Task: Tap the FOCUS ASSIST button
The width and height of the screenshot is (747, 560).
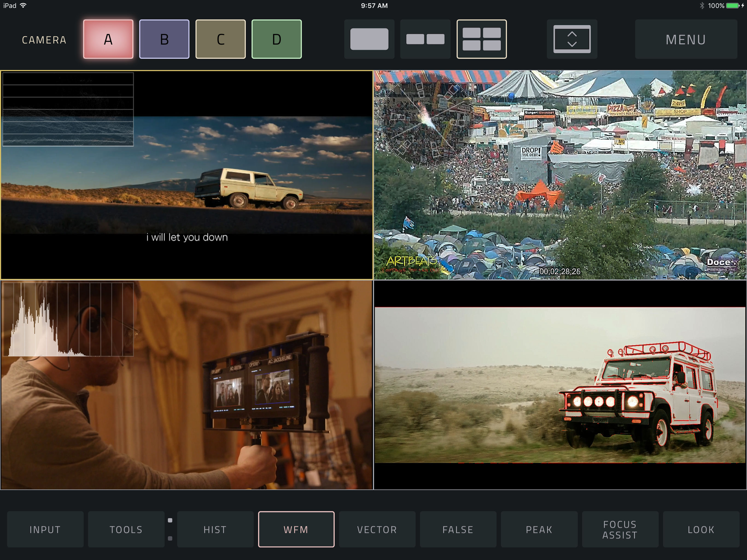Action: point(620,529)
